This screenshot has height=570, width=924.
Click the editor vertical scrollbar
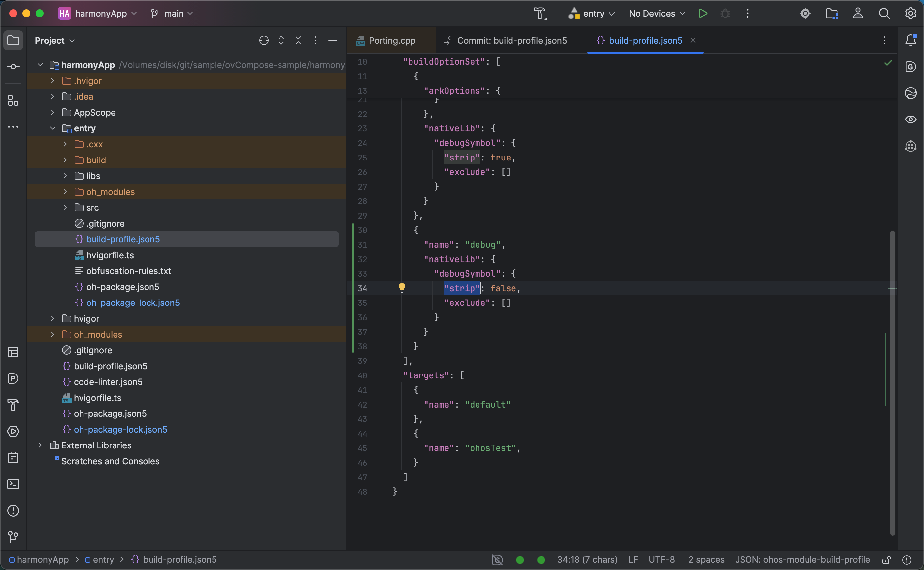892,377
